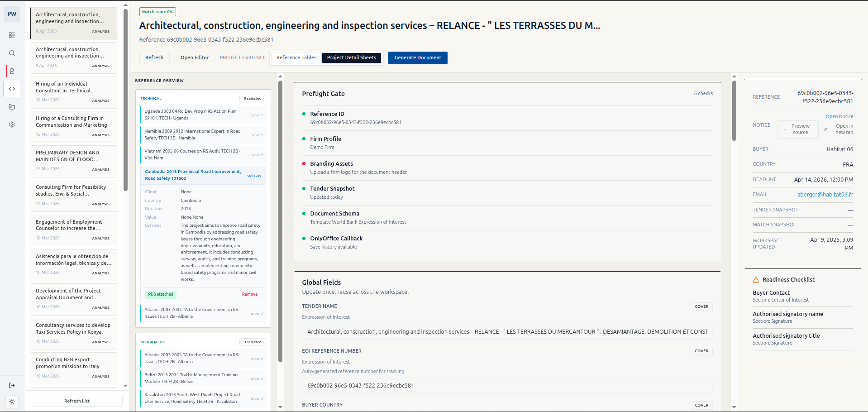
Task: Click the external link icon beside Open in new tab
Action: [825, 129]
